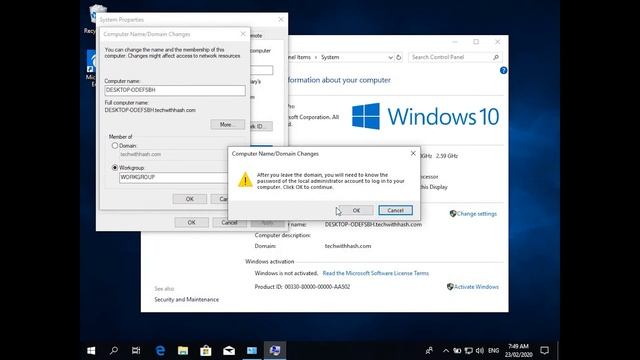The image size is (640, 360).
Task: Click the domain value techwithhash.com
Action: coord(348,246)
